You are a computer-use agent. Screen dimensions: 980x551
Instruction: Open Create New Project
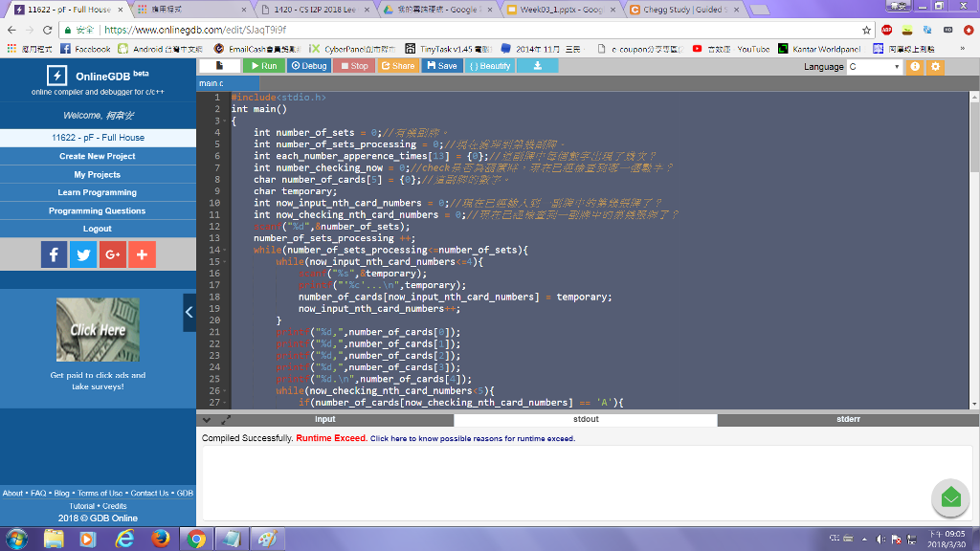[97, 158]
